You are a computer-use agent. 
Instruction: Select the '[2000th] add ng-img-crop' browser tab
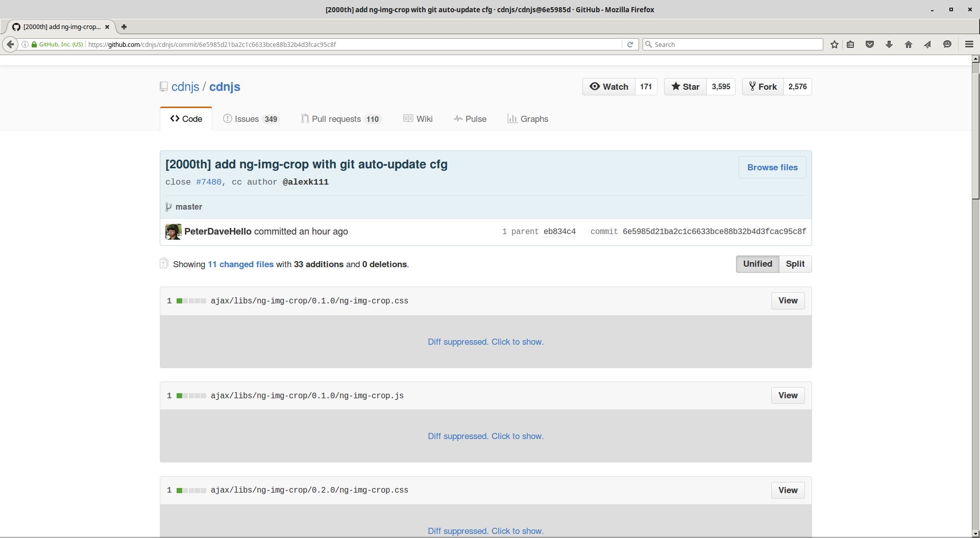(x=60, y=27)
